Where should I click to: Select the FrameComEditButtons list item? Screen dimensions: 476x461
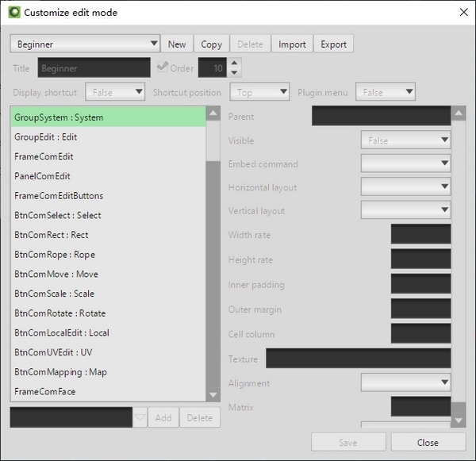109,195
